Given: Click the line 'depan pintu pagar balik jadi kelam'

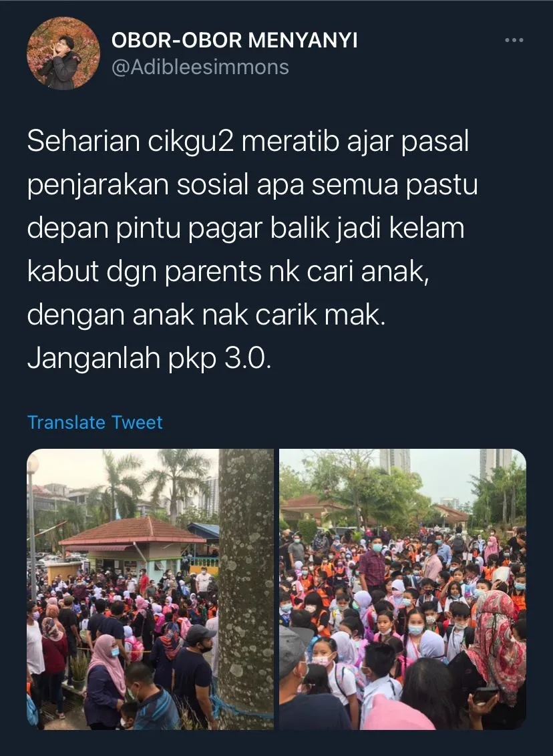Looking at the screenshot, I should 245,228.
